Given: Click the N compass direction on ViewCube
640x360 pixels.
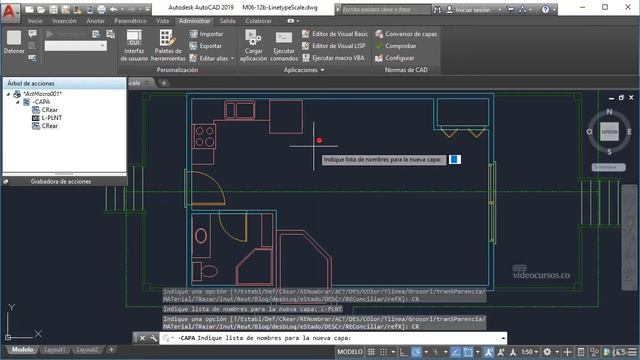Looking at the screenshot, I should tap(609, 111).
